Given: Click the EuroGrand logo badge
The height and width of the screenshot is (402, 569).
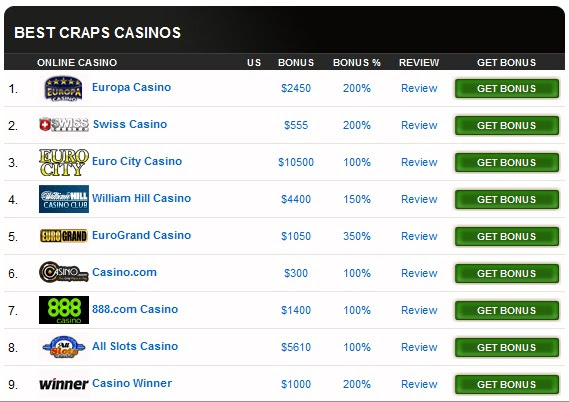Looking at the screenshot, I should (64, 236).
